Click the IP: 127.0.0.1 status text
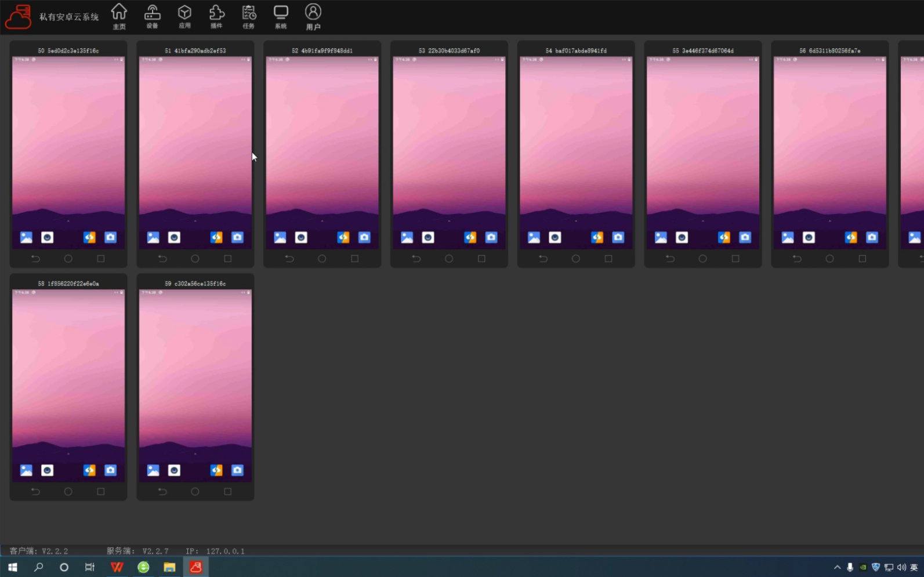The image size is (924, 577). pos(215,551)
